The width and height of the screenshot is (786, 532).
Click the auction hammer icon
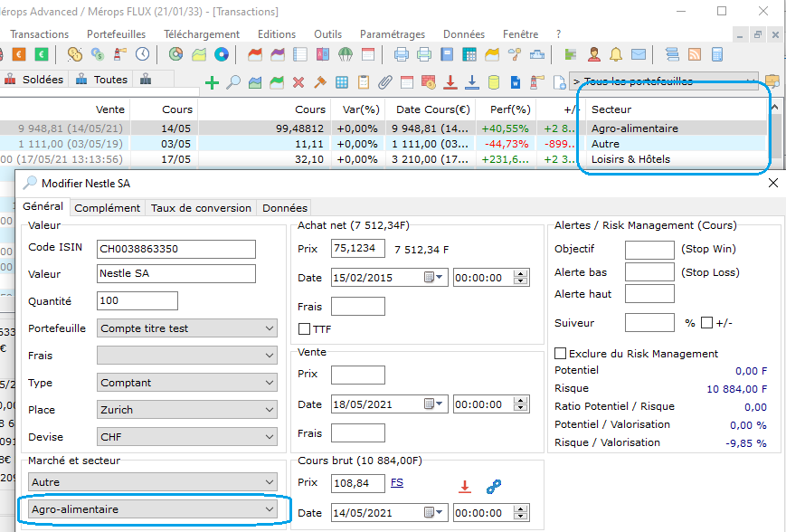pos(320,82)
